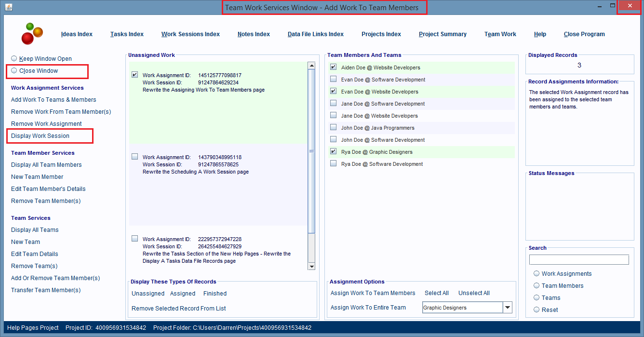Click inside the Search input field
The width and height of the screenshot is (644, 337).
(x=578, y=259)
